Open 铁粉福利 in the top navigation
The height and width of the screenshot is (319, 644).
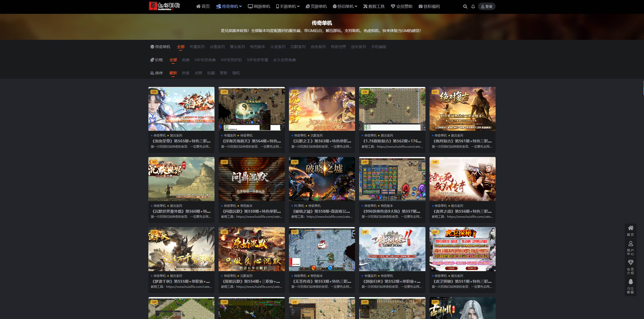pyautogui.click(x=429, y=7)
